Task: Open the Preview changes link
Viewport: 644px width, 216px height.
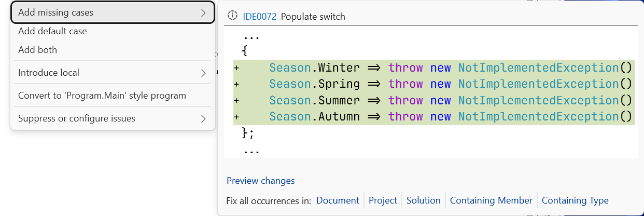Action: (261, 181)
